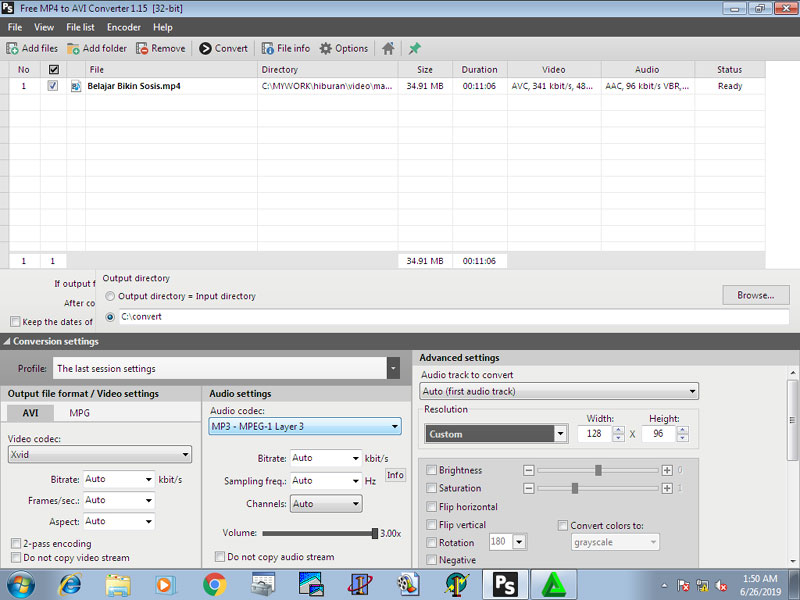Enable 2-pass encoding checkbox

(16, 543)
